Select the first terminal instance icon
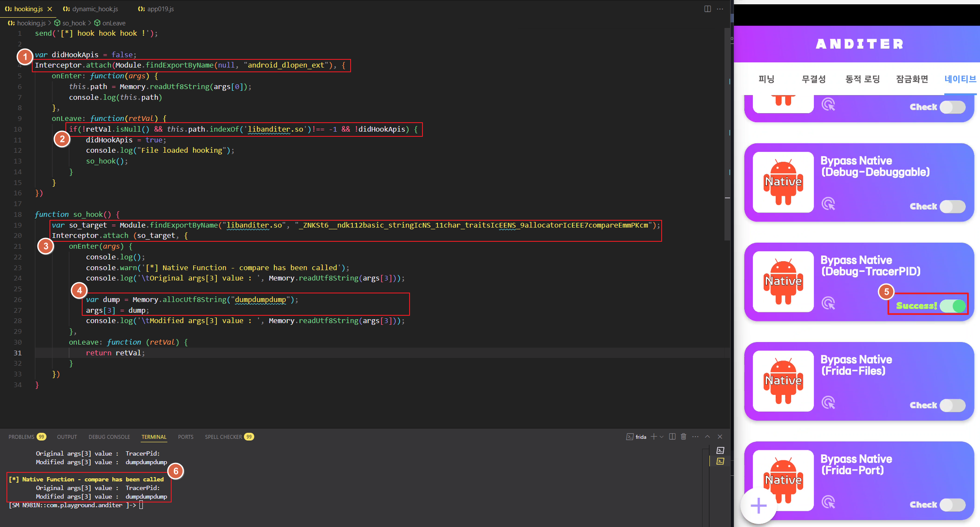This screenshot has width=980, height=527. [721, 450]
